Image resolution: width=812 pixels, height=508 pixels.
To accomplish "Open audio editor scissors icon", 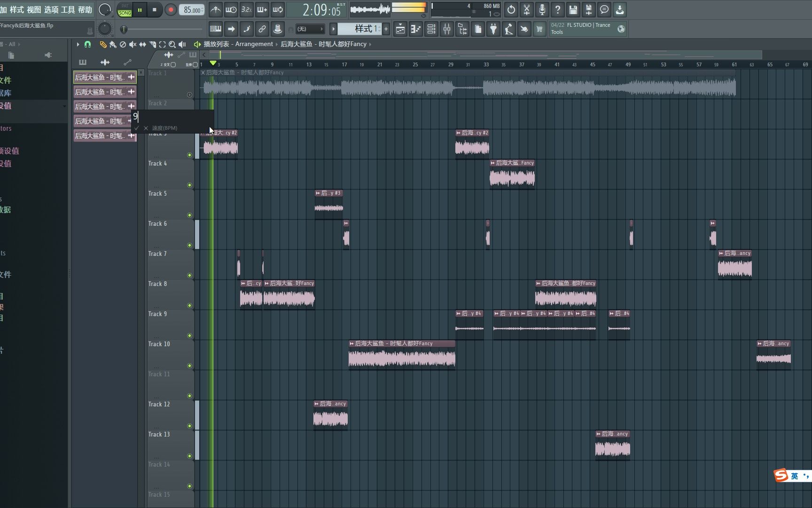I will click(527, 9).
